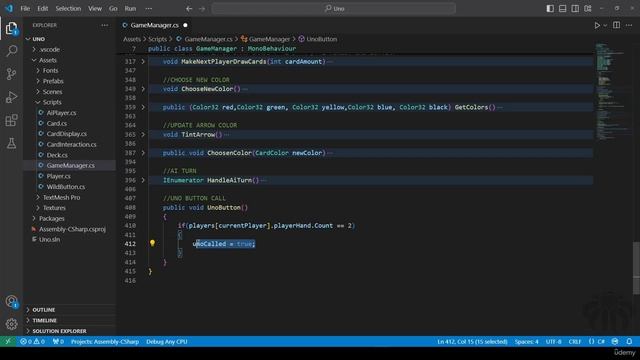The width and height of the screenshot is (640, 360).
Task: Open the View menu
Action: coord(95,9)
